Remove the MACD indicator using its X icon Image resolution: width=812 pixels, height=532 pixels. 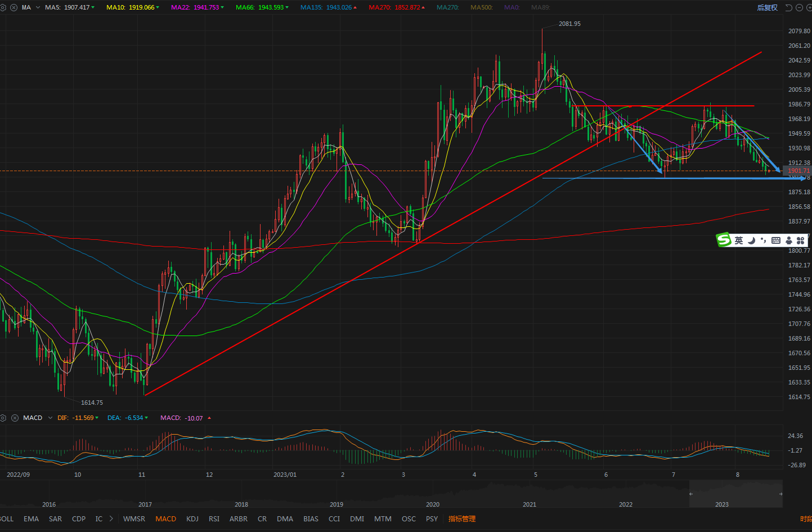click(15, 418)
